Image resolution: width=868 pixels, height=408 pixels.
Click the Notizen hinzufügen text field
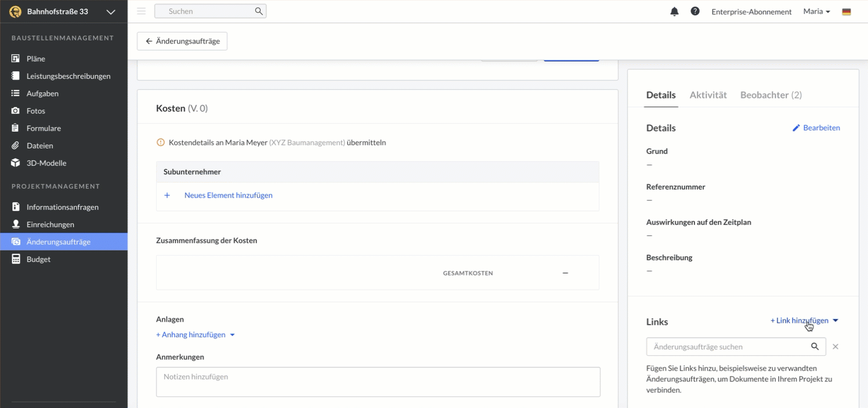(378, 382)
